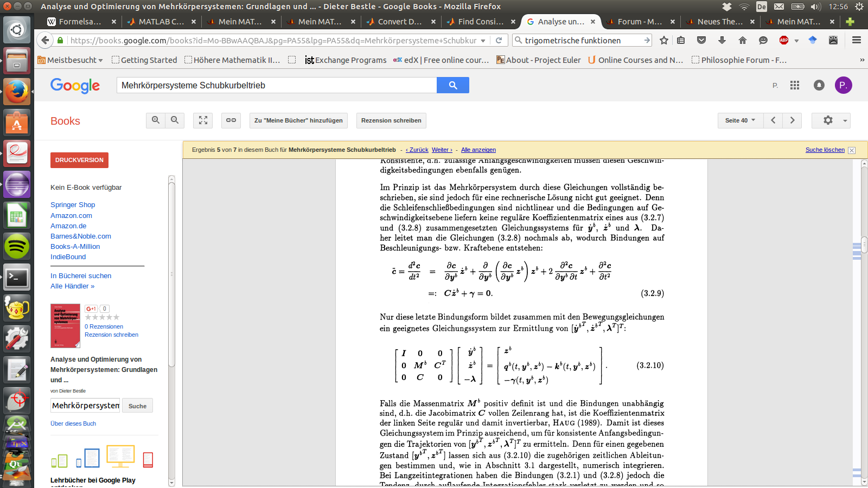Zoom in on the book page
The height and width of the screenshot is (488, 868).
[156, 120]
